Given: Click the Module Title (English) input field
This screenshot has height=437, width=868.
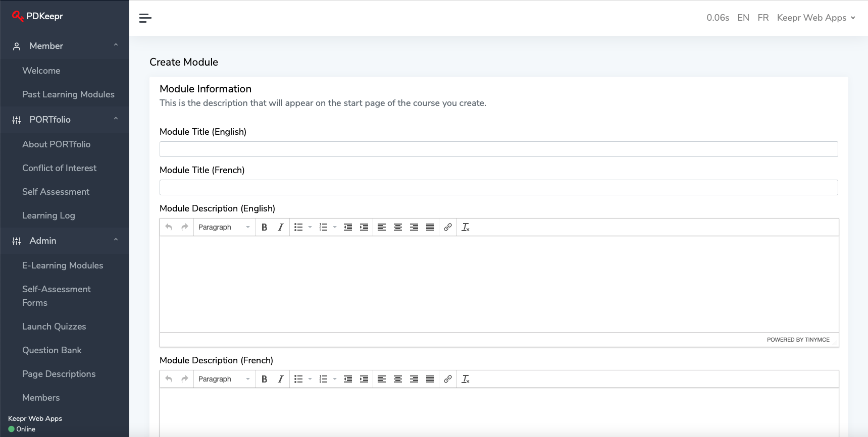Looking at the screenshot, I should tap(498, 149).
